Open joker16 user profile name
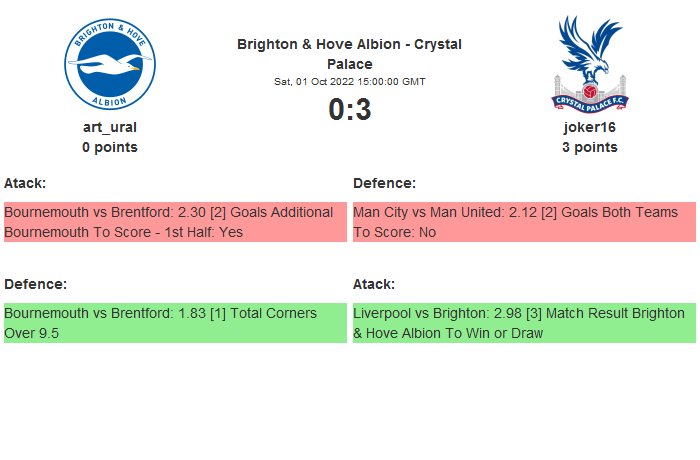The image size is (700, 460). 589,127
